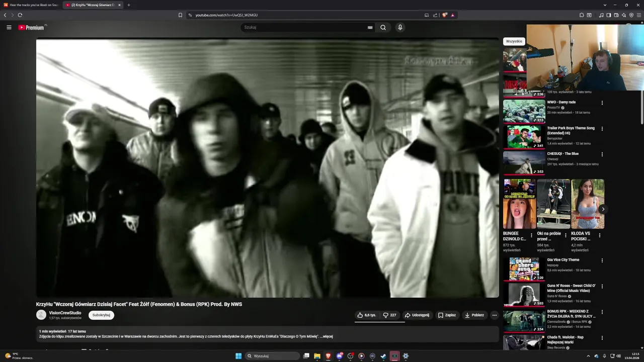Click the YouTube search magnifier button
The image size is (644, 362).
click(x=383, y=28)
